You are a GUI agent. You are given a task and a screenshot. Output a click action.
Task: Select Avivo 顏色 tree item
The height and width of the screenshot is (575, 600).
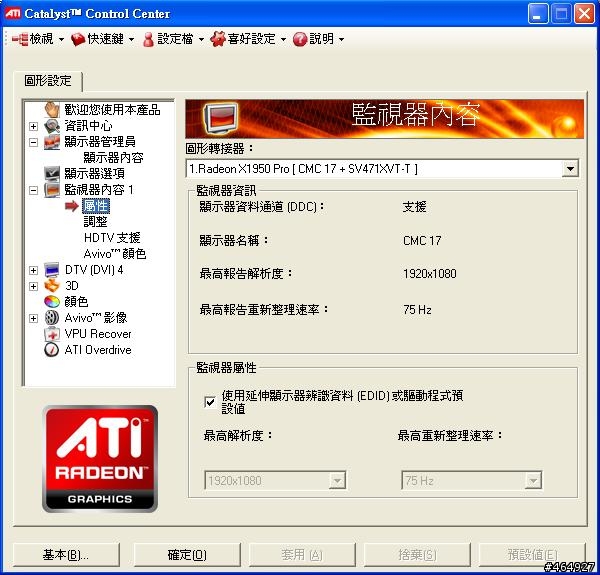click(114, 254)
